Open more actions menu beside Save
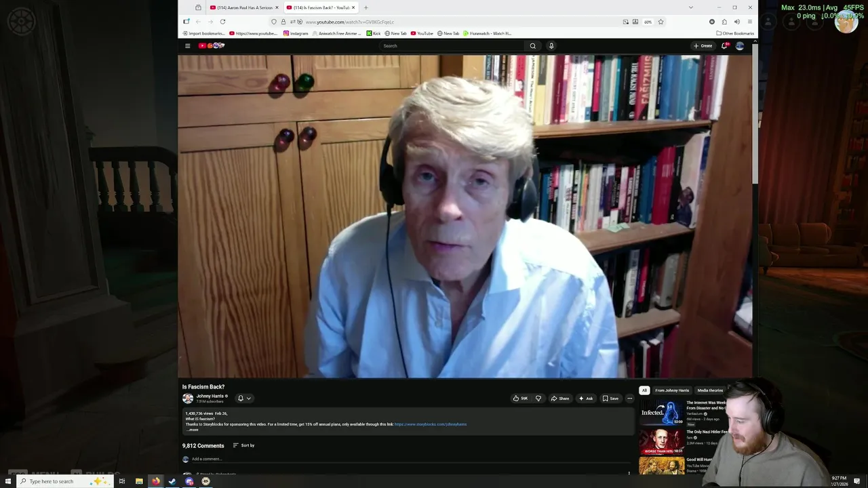This screenshot has height=488, width=868. coord(629,399)
